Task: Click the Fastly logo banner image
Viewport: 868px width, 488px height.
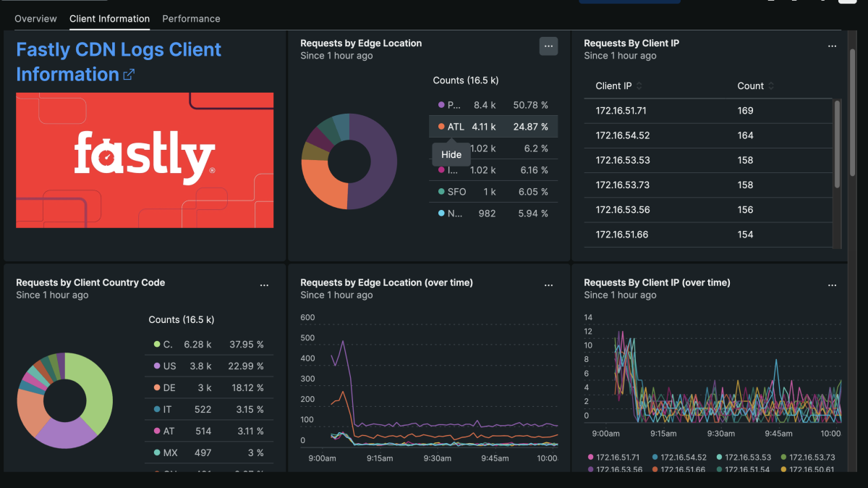Action: coord(145,160)
